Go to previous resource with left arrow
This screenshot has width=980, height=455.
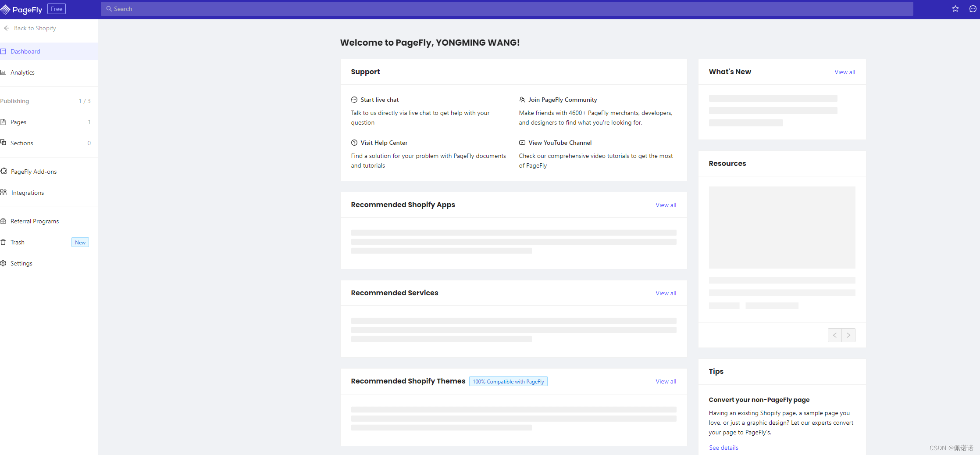click(835, 335)
